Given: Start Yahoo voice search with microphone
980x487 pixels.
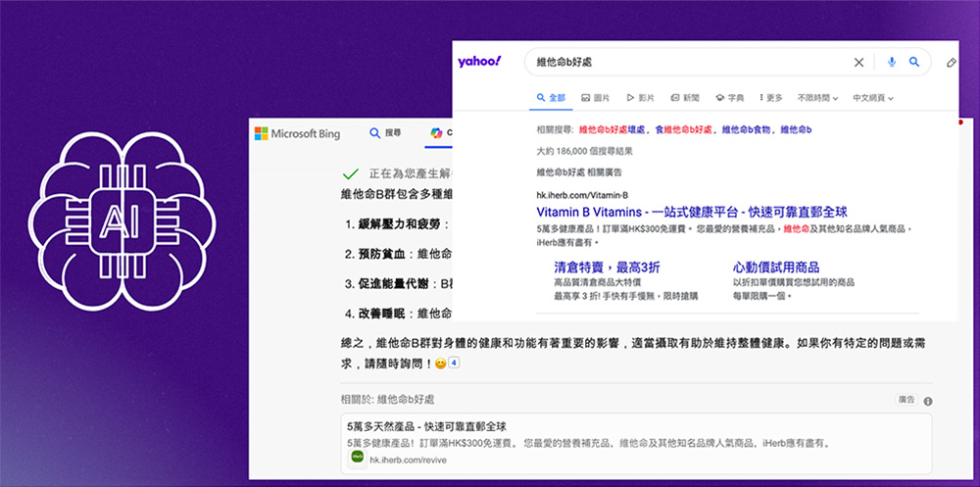Looking at the screenshot, I should [892, 62].
